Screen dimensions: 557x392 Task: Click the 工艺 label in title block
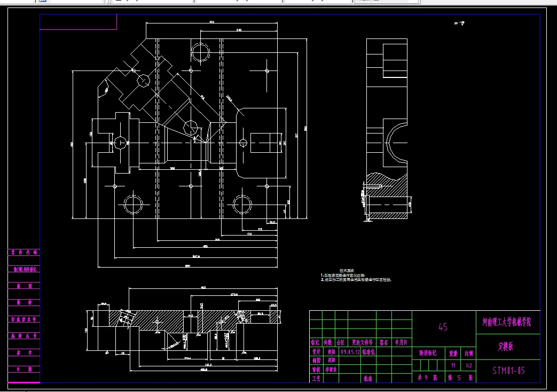click(316, 379)
